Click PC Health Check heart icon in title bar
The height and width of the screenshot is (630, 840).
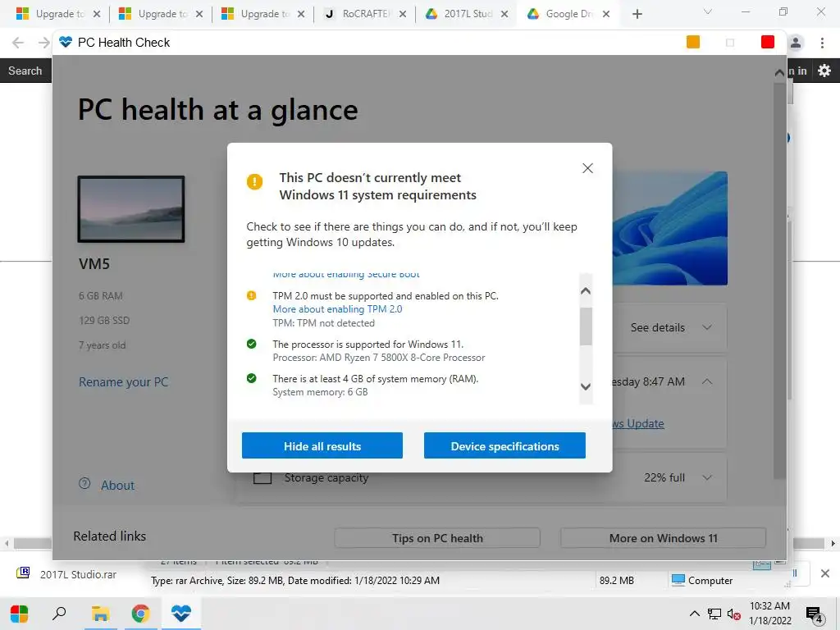pyautogui.click(x=66, y=42)
